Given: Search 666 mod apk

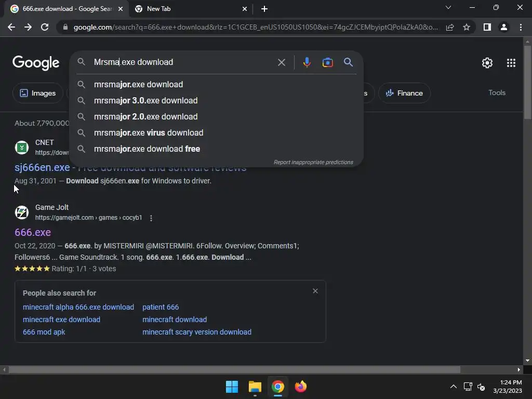Looking at the screenshot, I should pyautogui.click(x=44, y=332).
